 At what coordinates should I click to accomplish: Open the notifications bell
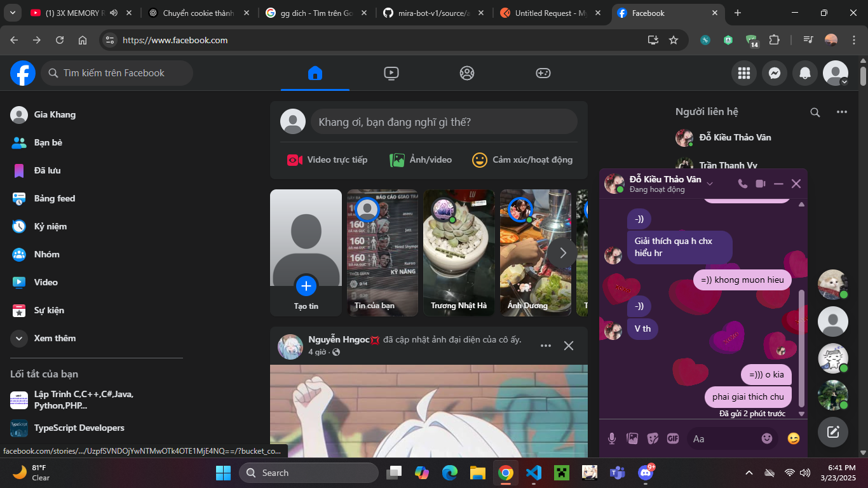[x=805, y=73]
